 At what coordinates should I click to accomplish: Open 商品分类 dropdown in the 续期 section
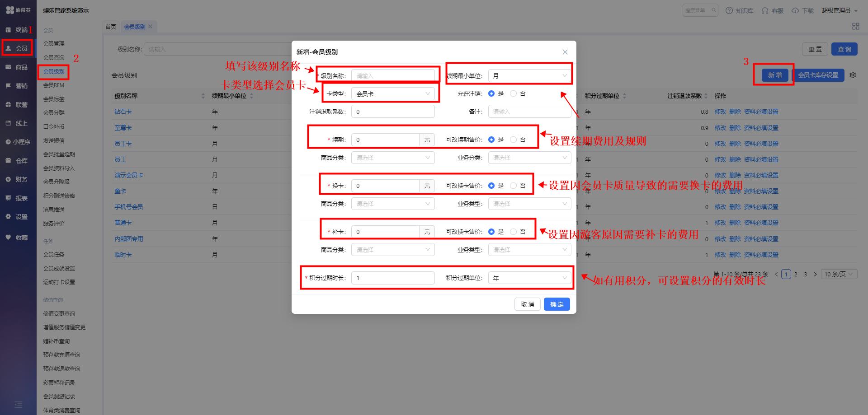393,158
